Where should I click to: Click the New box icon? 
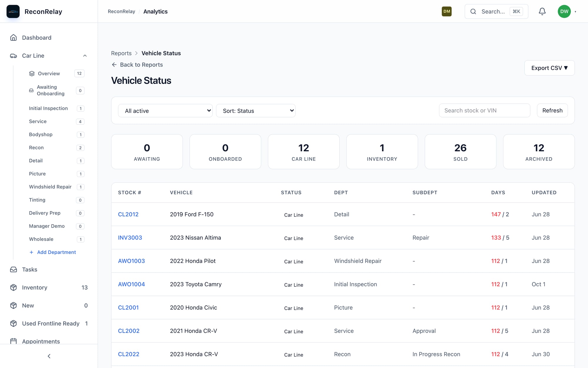[14, 306]
